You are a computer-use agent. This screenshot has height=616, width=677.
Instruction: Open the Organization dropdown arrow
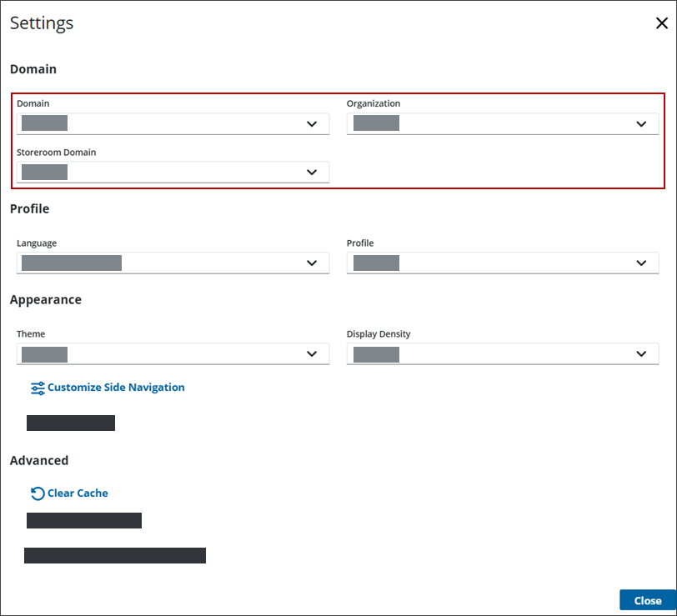pos(641,124)
